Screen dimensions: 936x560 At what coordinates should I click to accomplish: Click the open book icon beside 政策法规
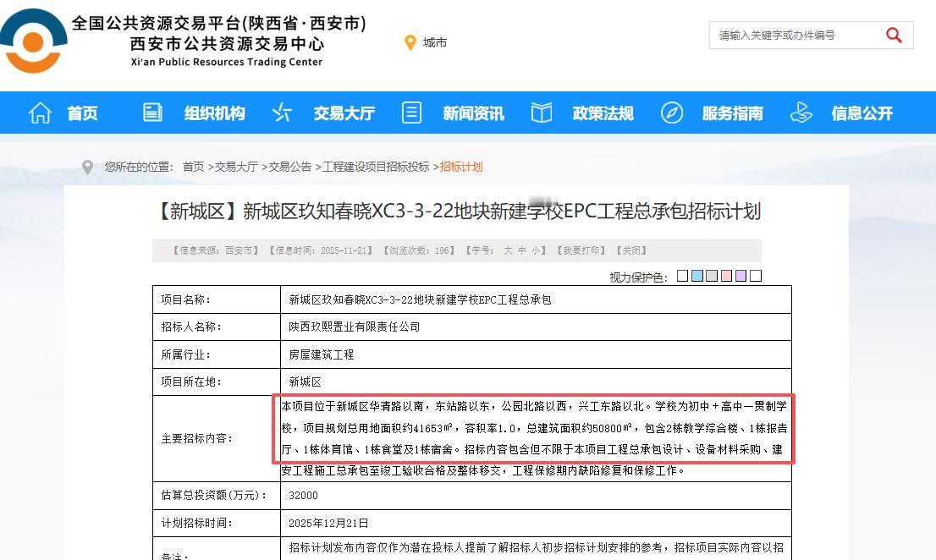click(x=542, y=113)
